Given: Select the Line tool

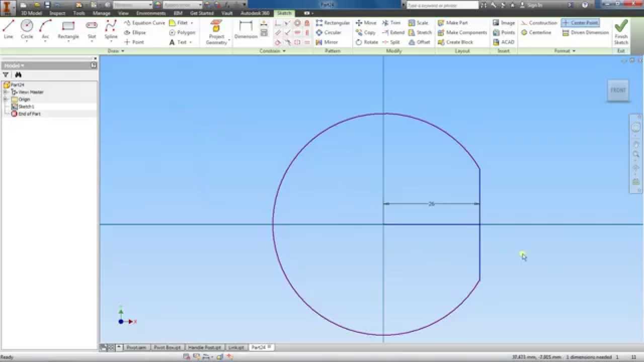Looking at the screenshot, I should click(8, 29).
